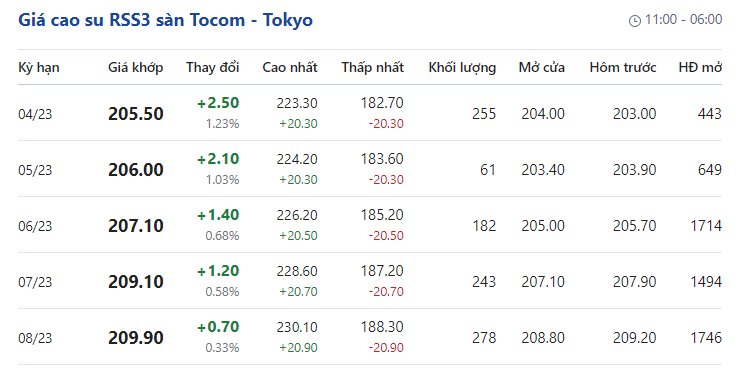The width and height of the screenshot is (744, 372).
Task: Click the Thấp nhất column header
Action: (372, 67)
